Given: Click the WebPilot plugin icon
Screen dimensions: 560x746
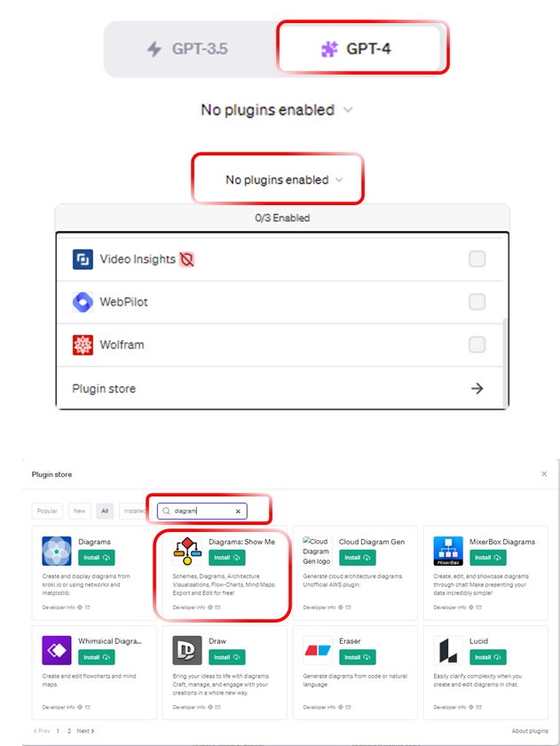Looking at the screenshot, I should (83, 302).
